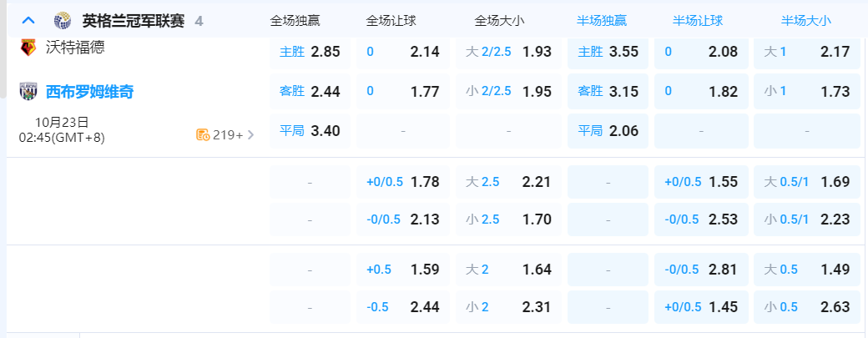Viewport: 868px width, 338px height.
Task: Bet on half-time 平局 2.06
Action: (x=607, y=131)
